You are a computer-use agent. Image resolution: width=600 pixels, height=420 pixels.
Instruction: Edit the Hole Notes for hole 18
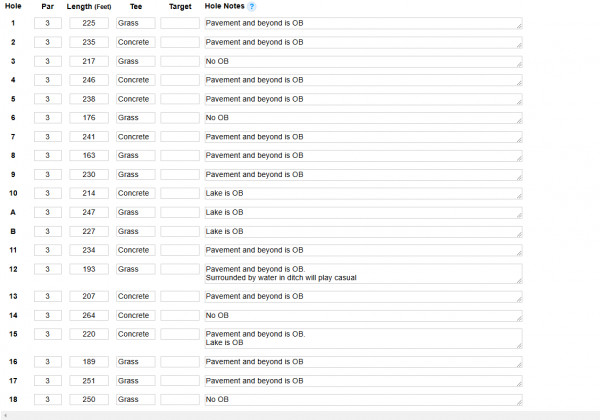pos(362,399)
